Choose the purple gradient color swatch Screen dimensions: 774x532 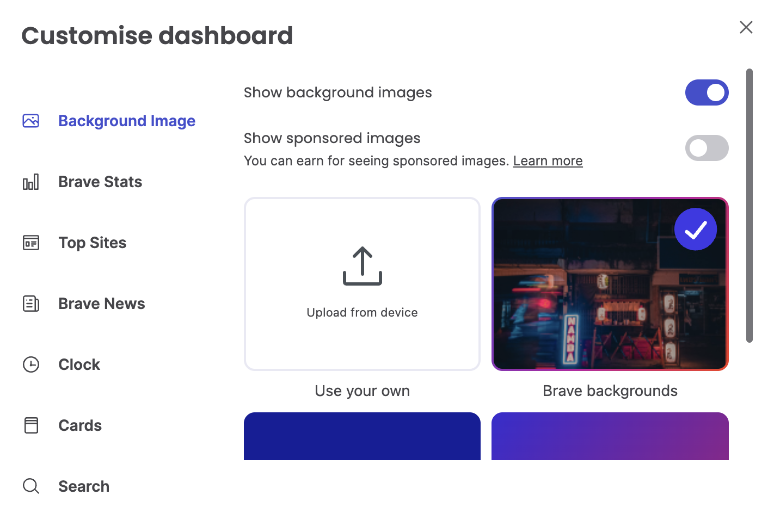tap(610, 436)
